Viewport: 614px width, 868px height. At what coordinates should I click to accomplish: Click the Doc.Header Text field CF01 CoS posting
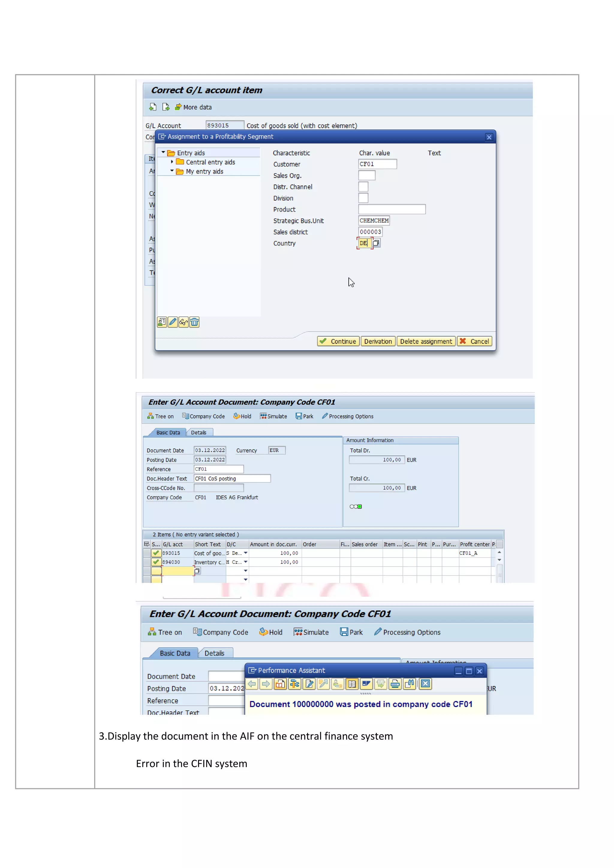[232, 479]
